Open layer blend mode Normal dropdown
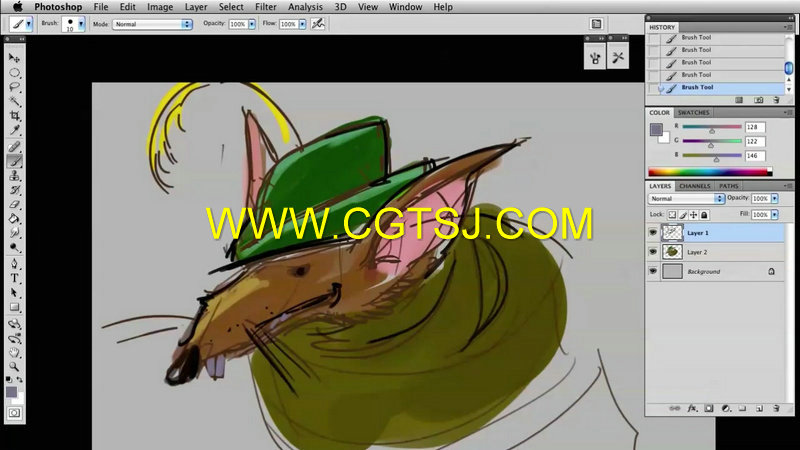800x450 pixels. coord(686,198)
